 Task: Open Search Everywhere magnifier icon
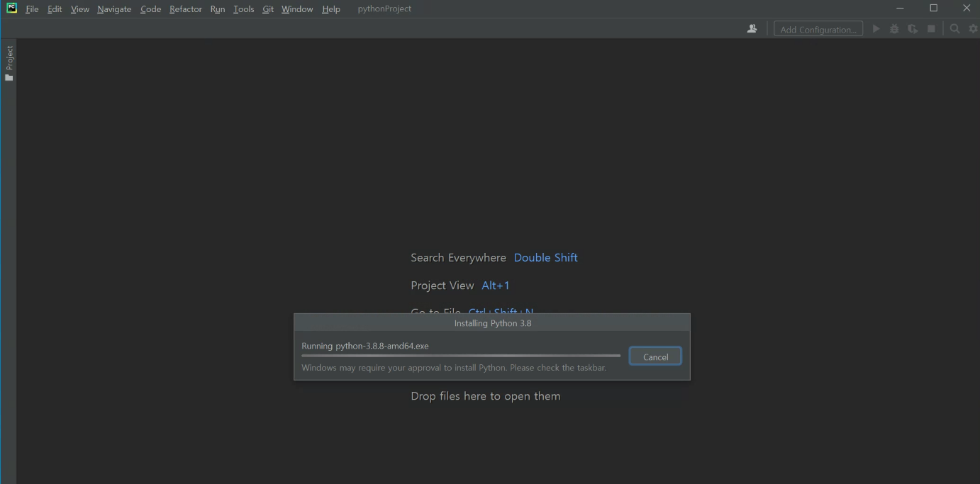click(x=955, y=29)
